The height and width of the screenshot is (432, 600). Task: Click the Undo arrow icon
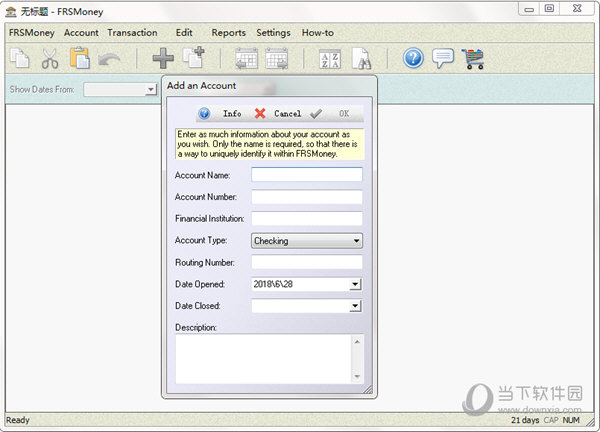109,60
